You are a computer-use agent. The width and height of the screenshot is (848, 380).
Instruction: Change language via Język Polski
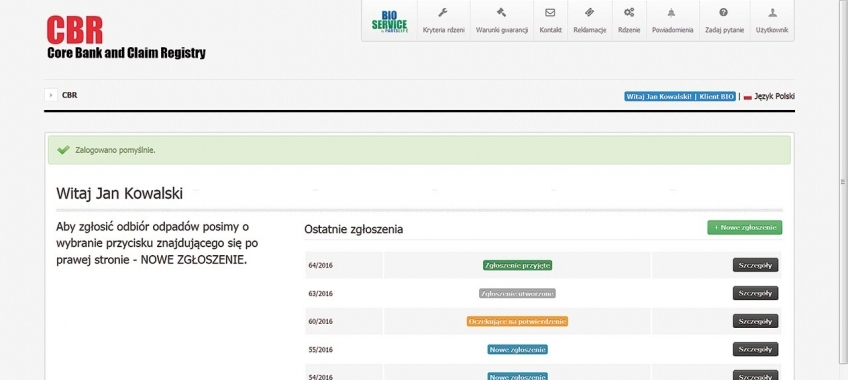[774, 97]
